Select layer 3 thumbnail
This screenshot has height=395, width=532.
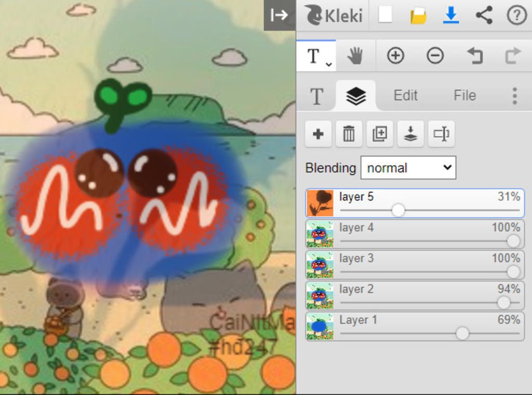(320, 265)
